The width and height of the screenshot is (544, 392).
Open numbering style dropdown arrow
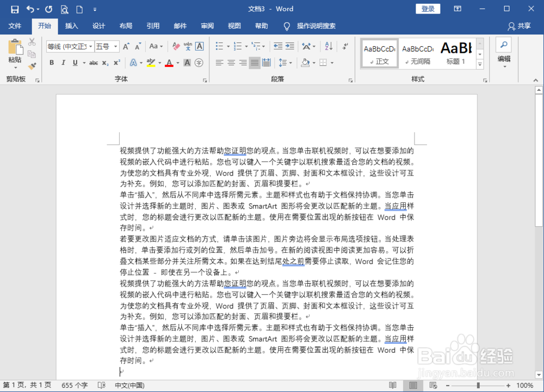point(246,46)
